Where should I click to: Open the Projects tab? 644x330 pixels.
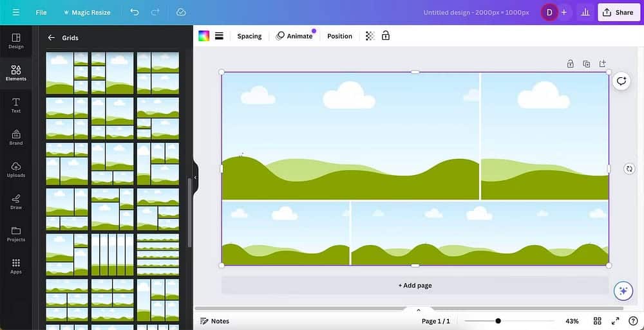(16, 234)
